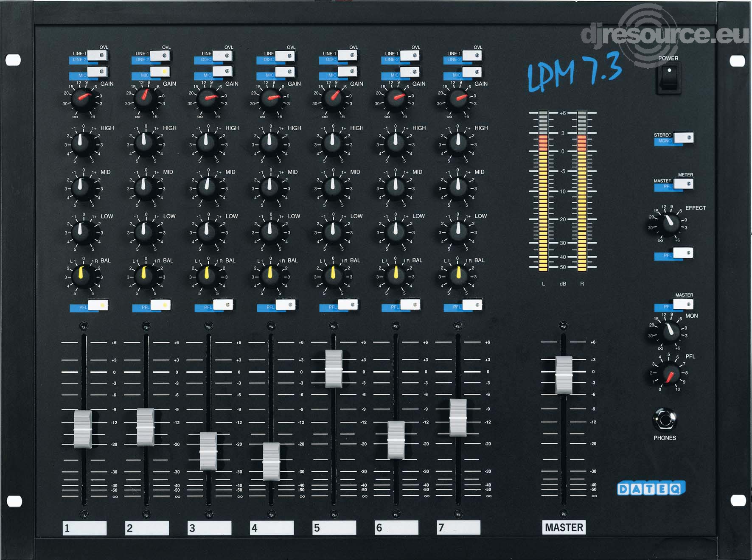Image resolution: width=752 pixels, height=560 pixels.
Task: Toggle channel 3 PFL switch
Action: click(223, 304)
